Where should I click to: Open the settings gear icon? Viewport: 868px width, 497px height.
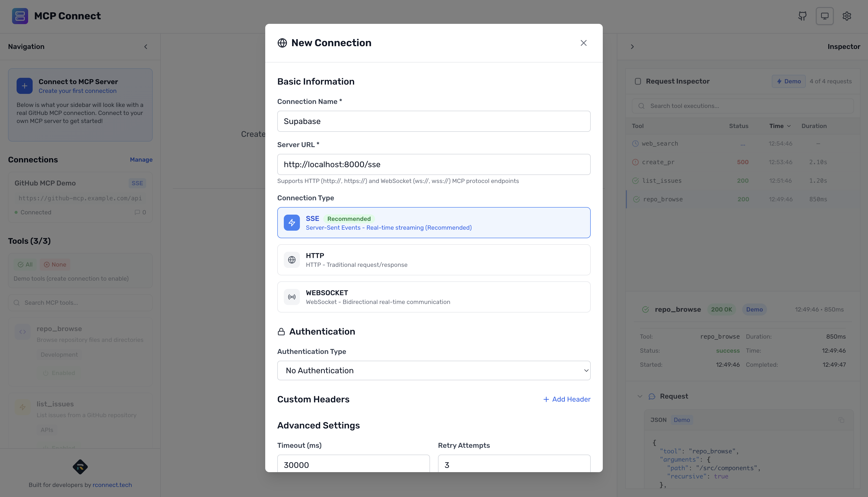click(x=847, y=16)
